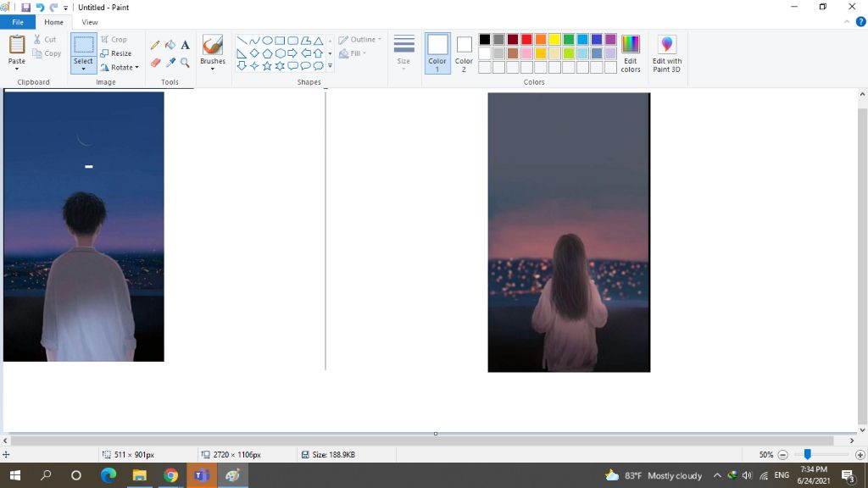868x488 pixels.
Task: Open Edit colors dialog
Action: point(630,53)
